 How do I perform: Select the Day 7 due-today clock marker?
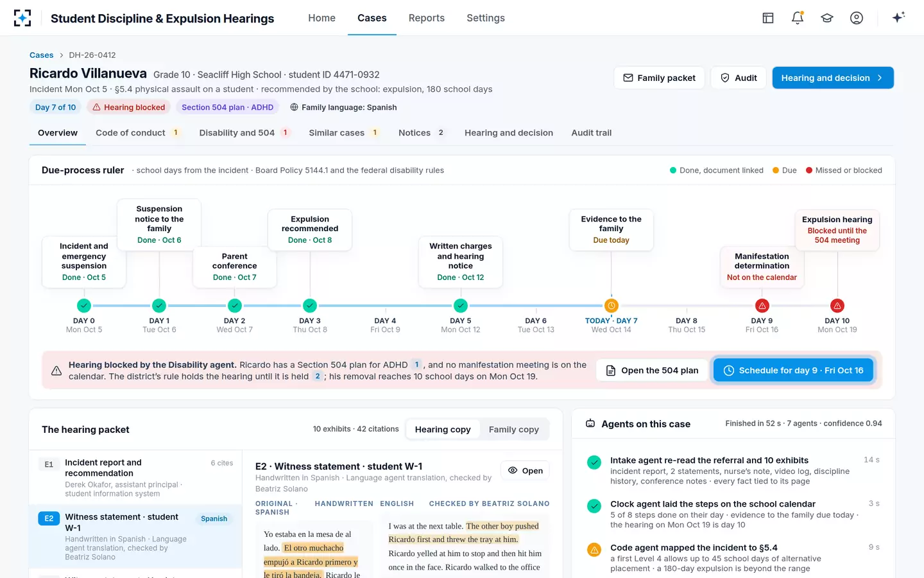coord(612,306)
